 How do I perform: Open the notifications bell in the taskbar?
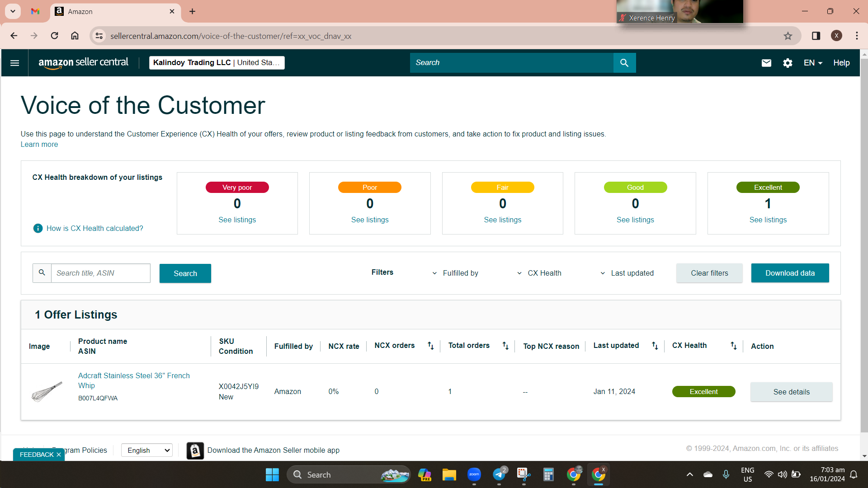(x=854, y=474)
